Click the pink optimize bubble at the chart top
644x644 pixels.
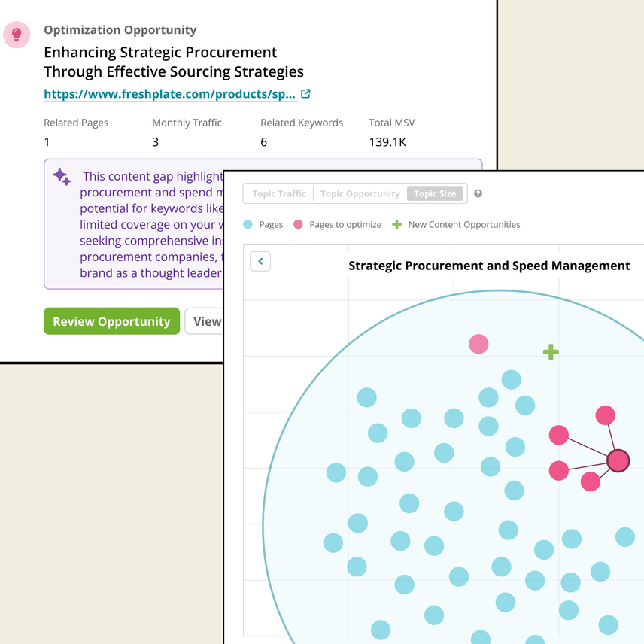coord(479,344)
